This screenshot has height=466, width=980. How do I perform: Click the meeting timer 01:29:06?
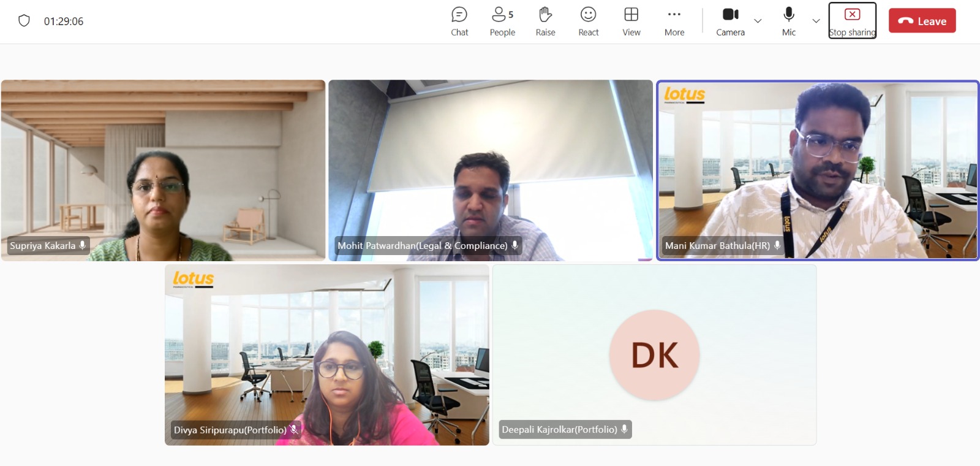pyautogui.click(x=64, y=21)
